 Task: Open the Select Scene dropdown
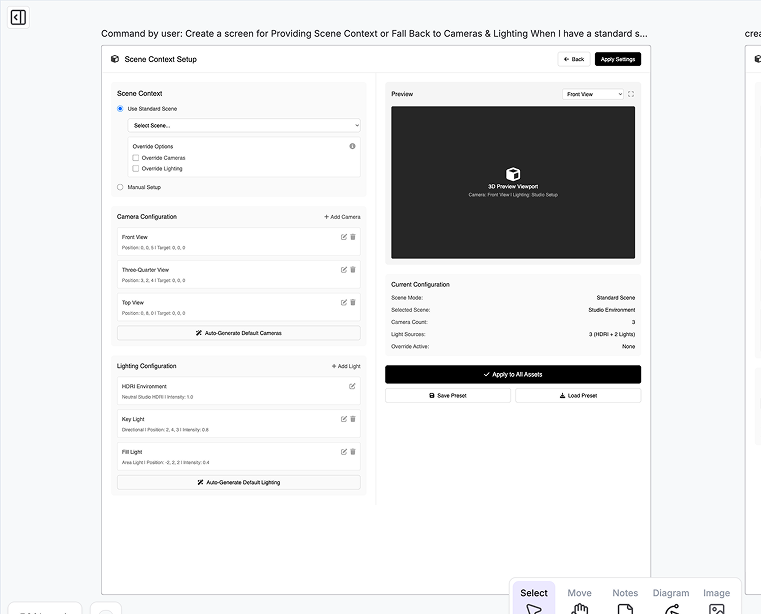point(244,125)
